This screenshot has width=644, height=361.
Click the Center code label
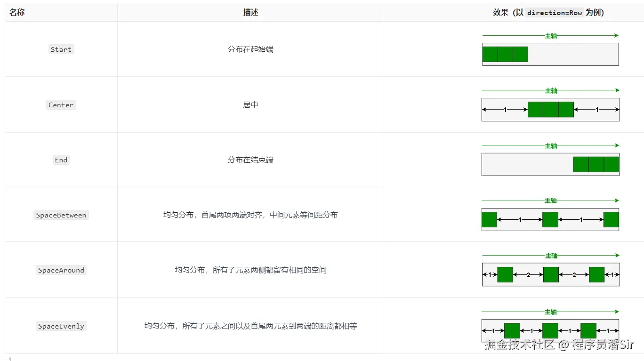pos(61,104)
